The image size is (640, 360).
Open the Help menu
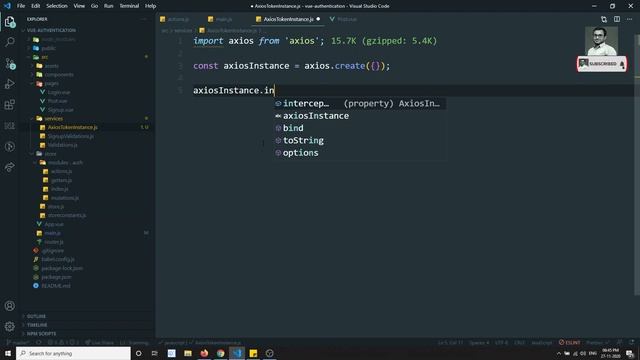[150, 6]
